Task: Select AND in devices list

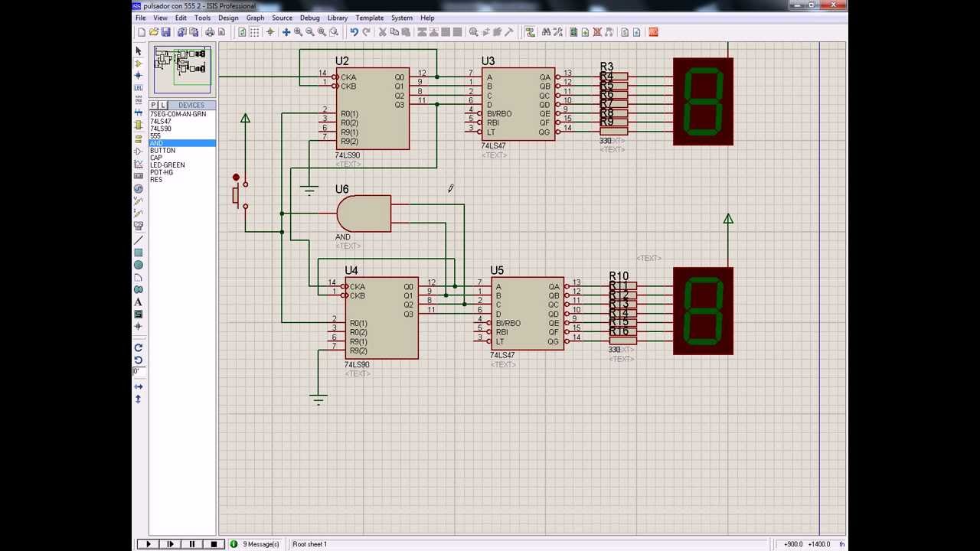Action: pyautogui.click(x=182, y=143)
